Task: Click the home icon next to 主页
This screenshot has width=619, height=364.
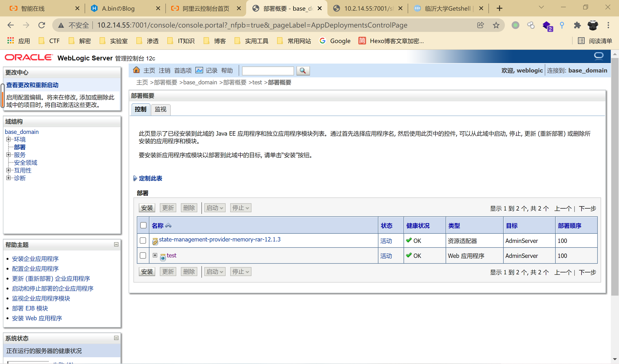Action: point(136,70)
